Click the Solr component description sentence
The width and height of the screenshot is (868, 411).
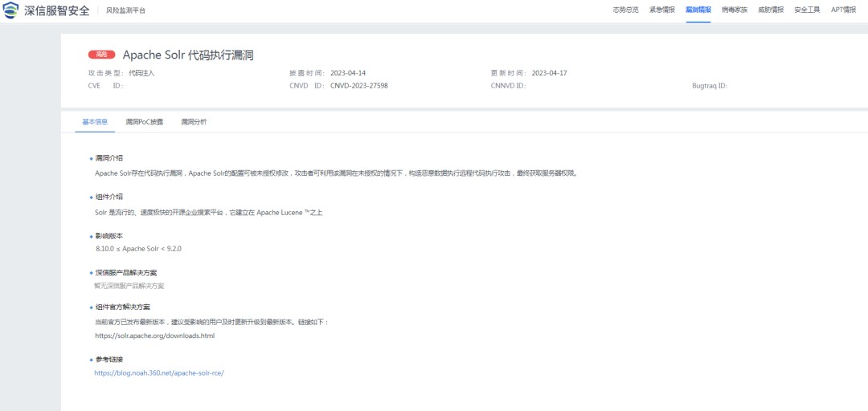pyautogui.click(x=209, y=213)
